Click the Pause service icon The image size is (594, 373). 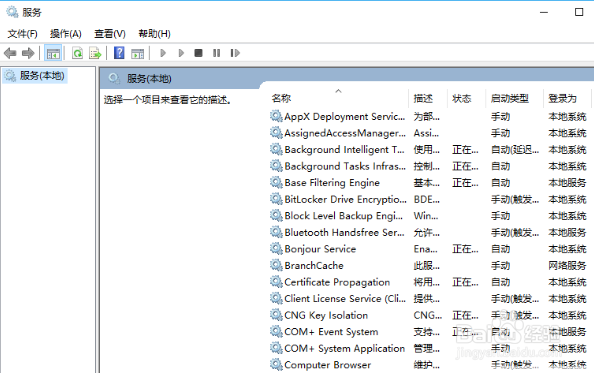click(216, 53)
